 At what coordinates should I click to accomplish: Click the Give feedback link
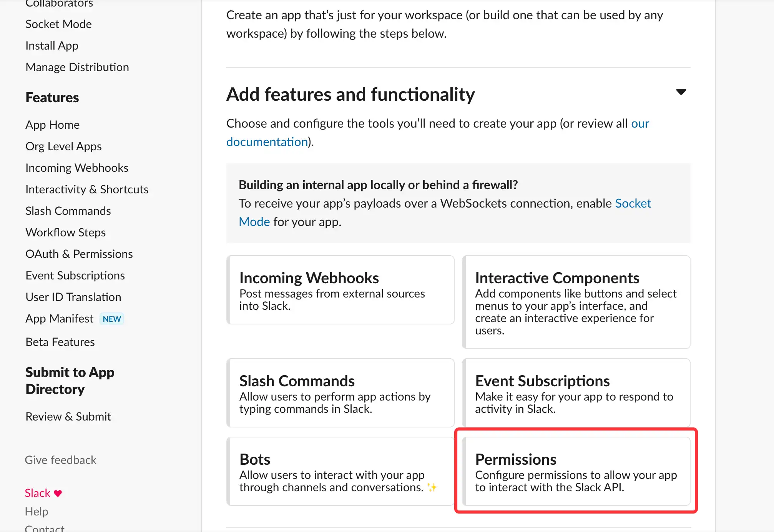click(x=60, y=460)
